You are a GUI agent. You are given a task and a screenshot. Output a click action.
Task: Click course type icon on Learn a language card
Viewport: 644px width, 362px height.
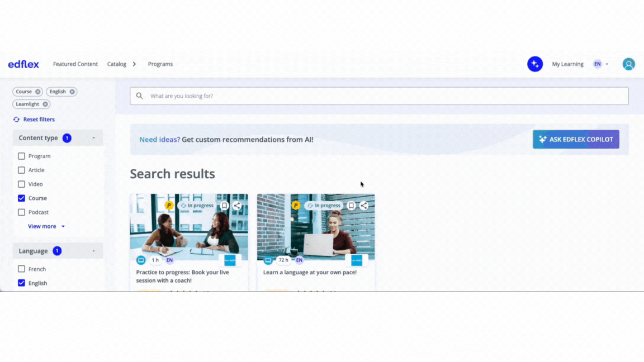pos(268,260)
